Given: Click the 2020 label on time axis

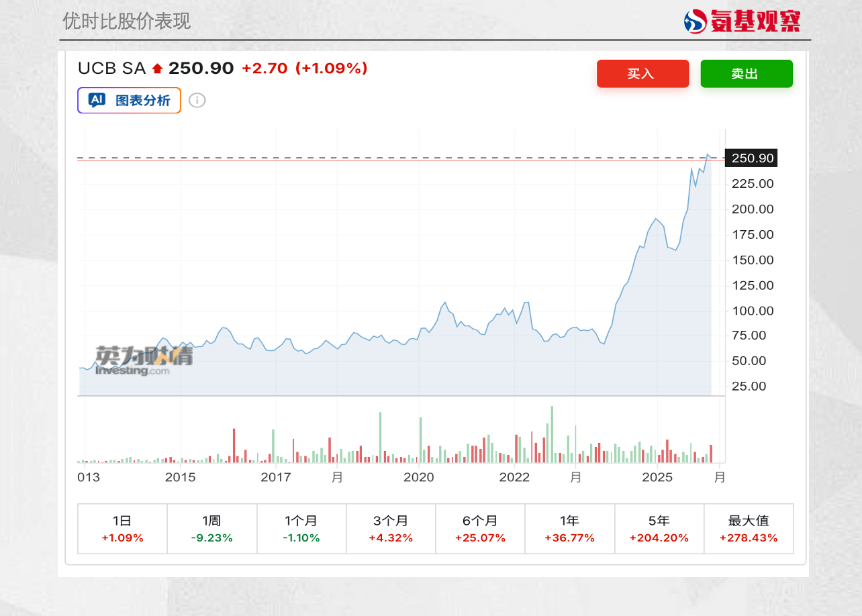Looking at the screenshot, I should tap(419, 477).
